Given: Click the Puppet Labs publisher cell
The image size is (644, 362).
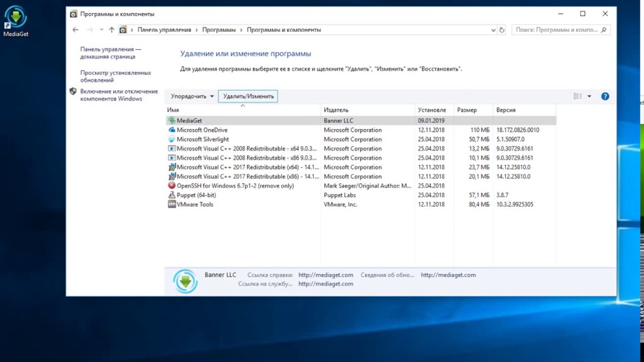Looking at the screenshot, I should point(340,195).
